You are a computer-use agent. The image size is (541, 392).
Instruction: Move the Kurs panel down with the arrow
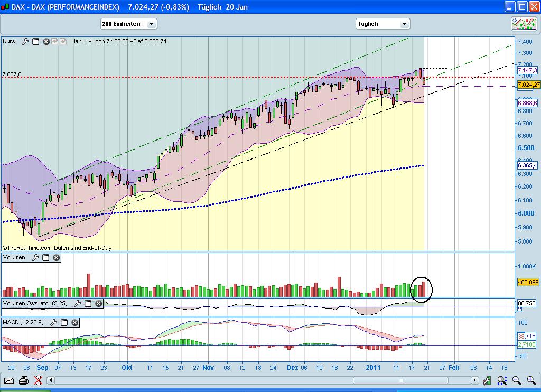(x=62, y=41)
